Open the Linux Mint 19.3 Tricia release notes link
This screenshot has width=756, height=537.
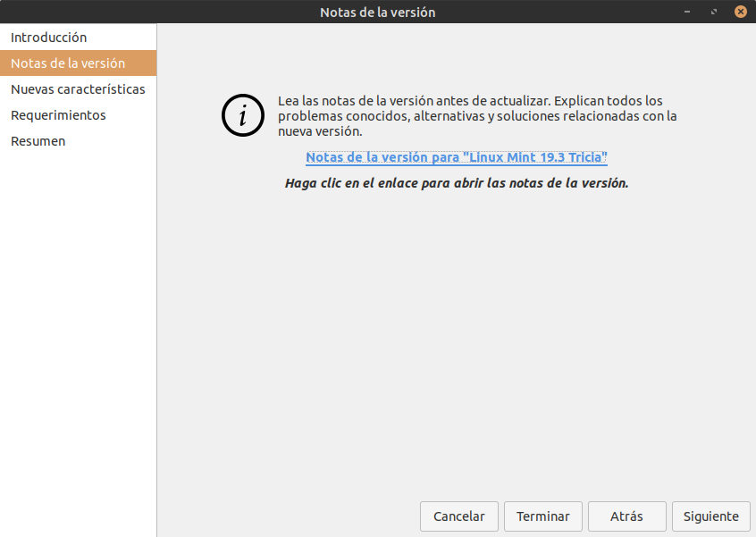point(456,157)
